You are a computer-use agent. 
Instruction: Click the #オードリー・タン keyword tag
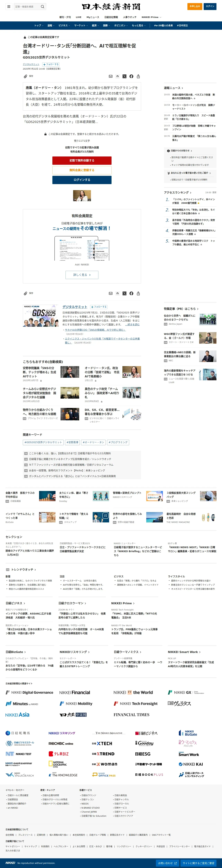[x=94, y=442]
